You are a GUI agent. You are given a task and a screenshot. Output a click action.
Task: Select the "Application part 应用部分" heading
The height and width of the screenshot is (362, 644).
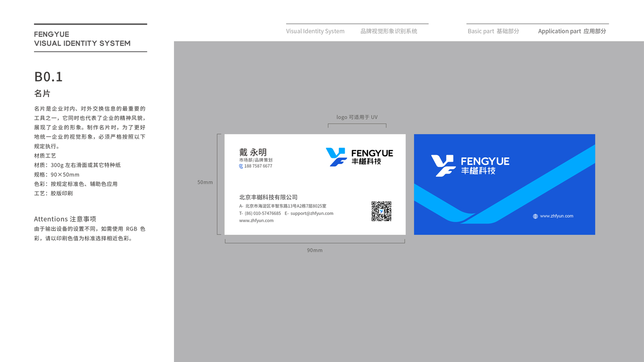pos(572,31)
